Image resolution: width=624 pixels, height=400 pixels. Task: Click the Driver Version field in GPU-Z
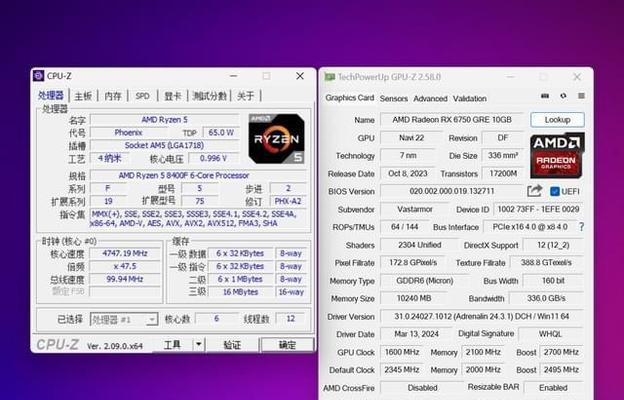click(482, 316)
